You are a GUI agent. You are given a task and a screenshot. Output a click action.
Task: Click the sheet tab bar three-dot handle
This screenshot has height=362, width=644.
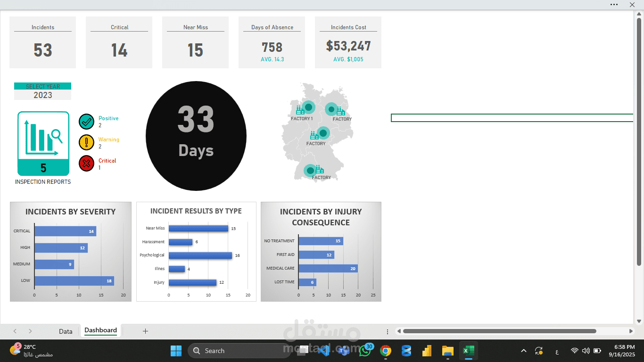pos(388,331)
